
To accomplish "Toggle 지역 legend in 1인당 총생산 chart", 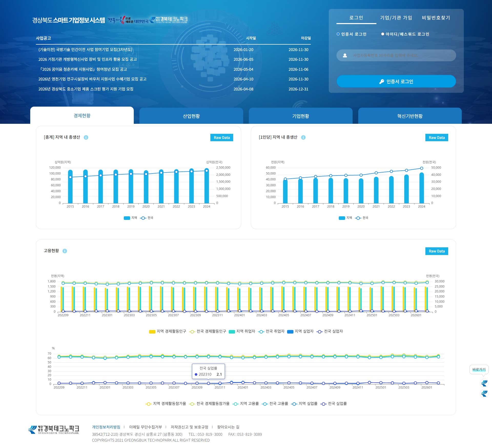I will pos(345,218).
